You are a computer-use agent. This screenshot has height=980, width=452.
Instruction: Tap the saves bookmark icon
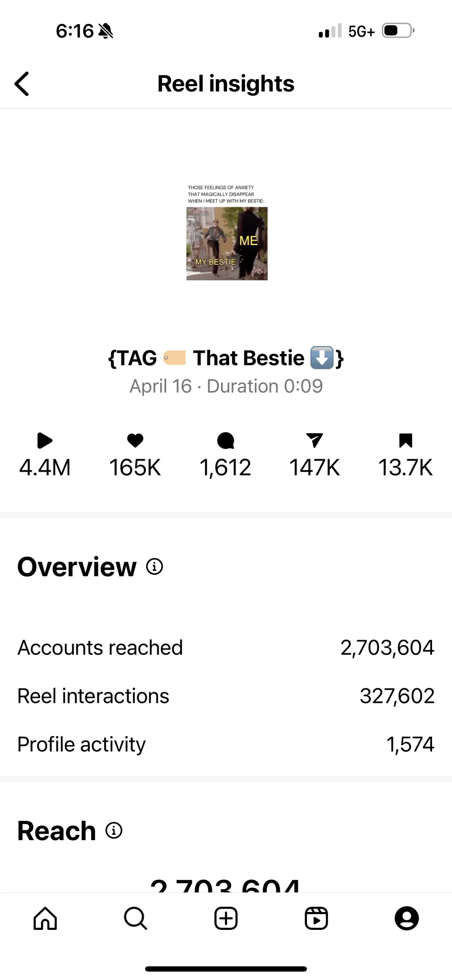click(x=405, y=441)
